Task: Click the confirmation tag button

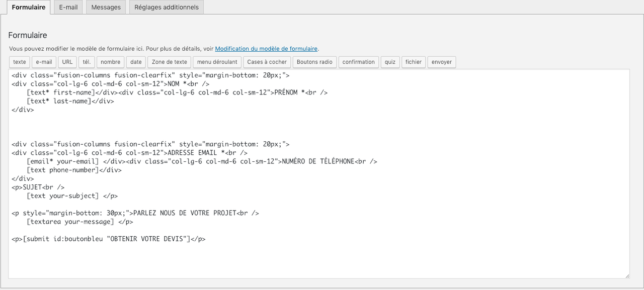Action: (x=359, y=62)
